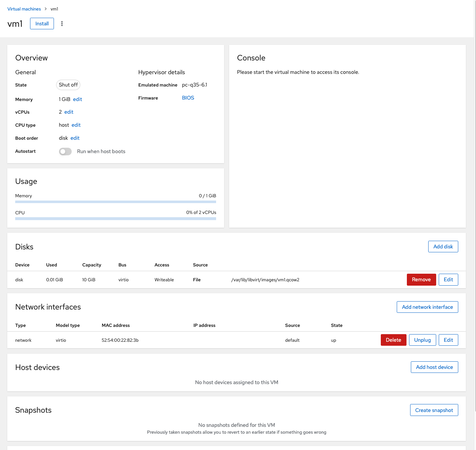Image resolution: width=476 pixels, height=450 pixels.
Task: Click the 'No host devices assigned to this VM' text
Action: (x=237, y=382)
